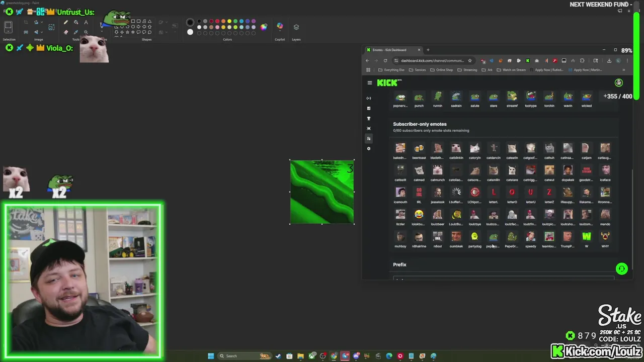
Task: Close the Emotes - Kick Dashboard tab
Action: point(419,50)
